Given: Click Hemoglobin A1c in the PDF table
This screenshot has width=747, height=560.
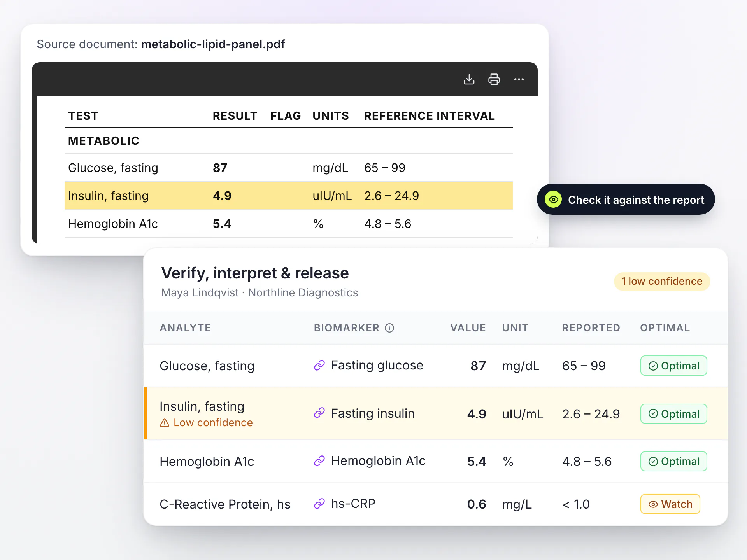Looking at the screenshot, I should pyautogui.click(x=113, y=224).
